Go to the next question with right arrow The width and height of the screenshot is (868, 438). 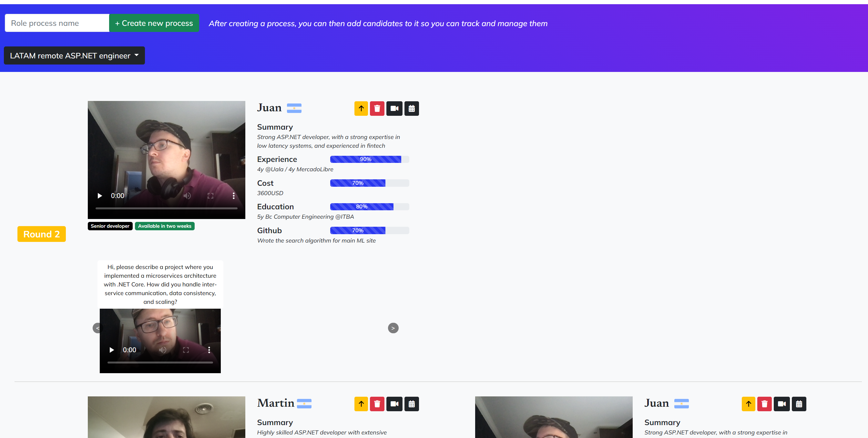[393, 328]
